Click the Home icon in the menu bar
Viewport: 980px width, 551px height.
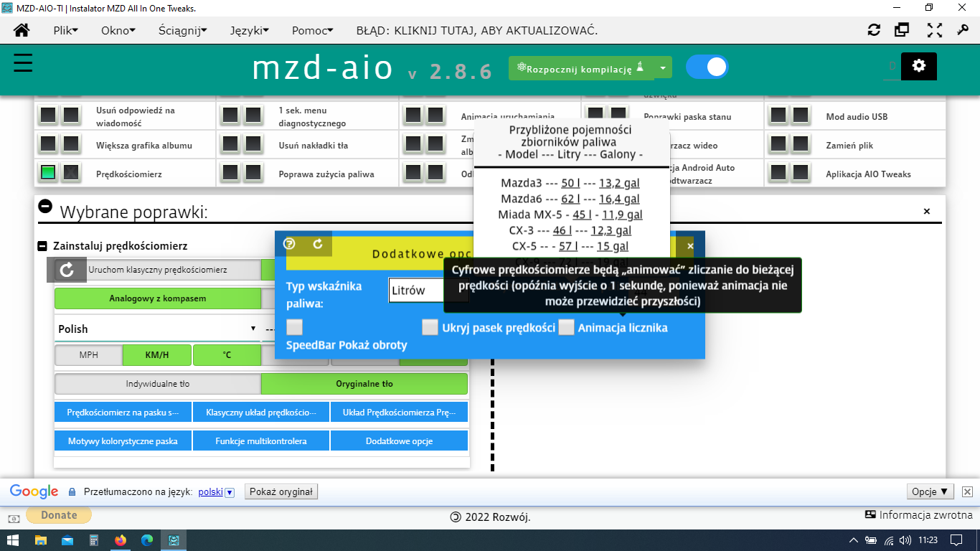coord(22,30)
